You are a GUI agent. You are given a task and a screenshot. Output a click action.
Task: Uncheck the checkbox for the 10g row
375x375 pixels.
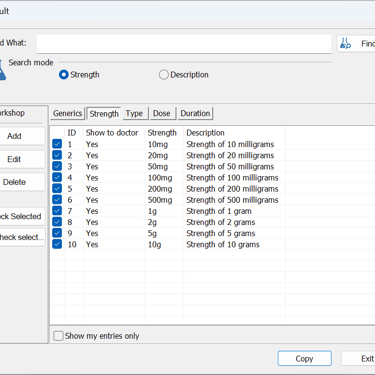pos(57,244)
